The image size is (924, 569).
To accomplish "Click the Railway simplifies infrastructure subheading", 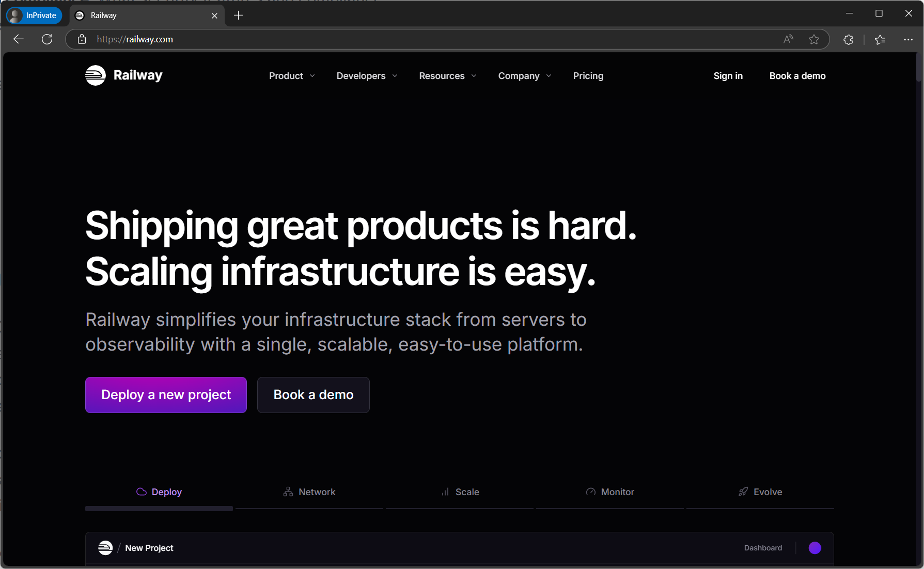I will click(x=336, y=332).
